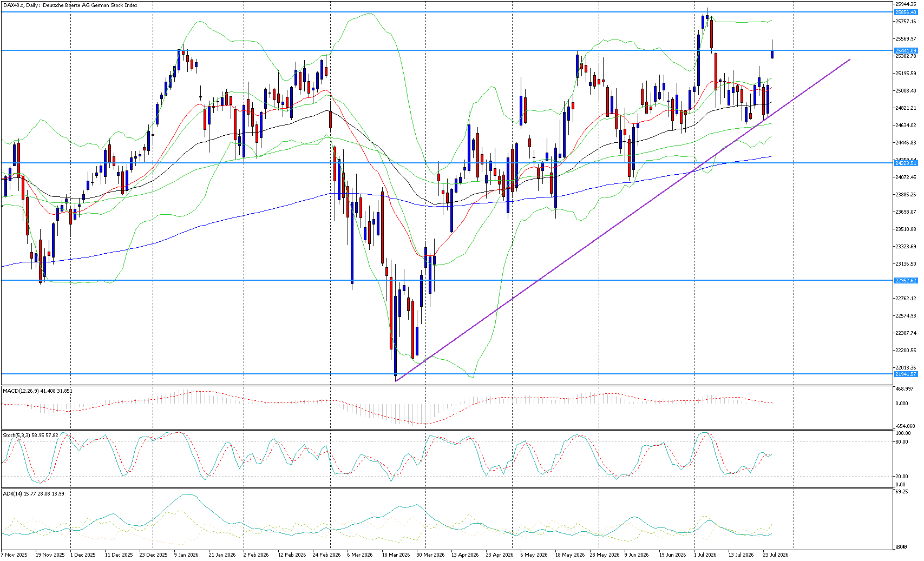The image size is (924, 561).
Task: Select the 25441.09 resistance level price tag
Action: click(x=906, y=50)
